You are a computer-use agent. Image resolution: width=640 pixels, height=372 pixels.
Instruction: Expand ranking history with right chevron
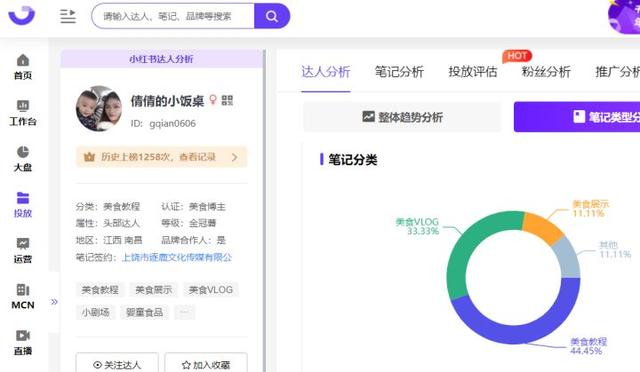tap(235, 157)
